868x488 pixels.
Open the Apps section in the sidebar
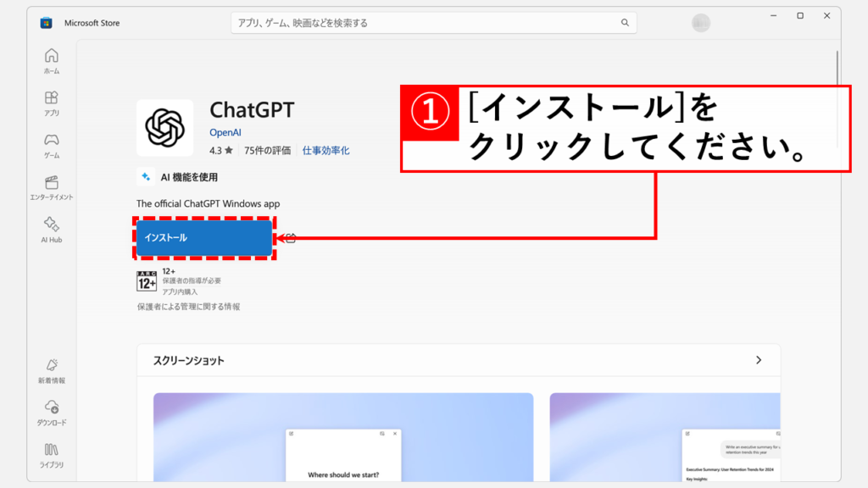pos(52,97)
